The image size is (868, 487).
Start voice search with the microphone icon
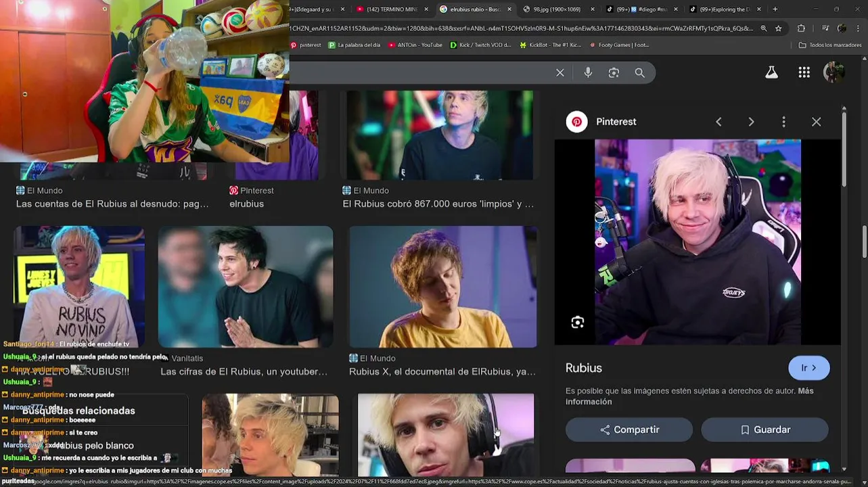(588, 73)
